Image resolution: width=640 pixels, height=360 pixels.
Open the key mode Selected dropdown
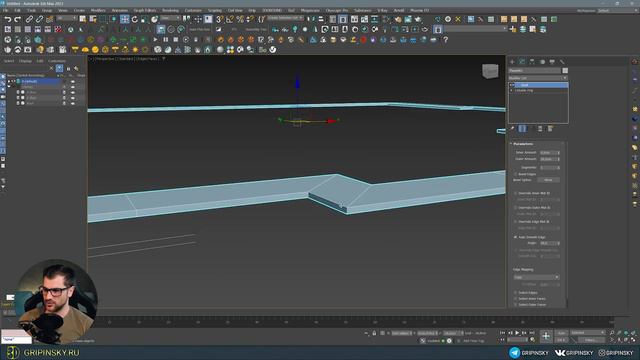tap(588, 333)
